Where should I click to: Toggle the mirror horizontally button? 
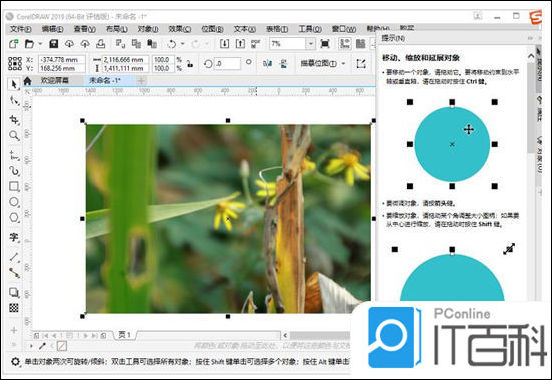click(268, 64)
